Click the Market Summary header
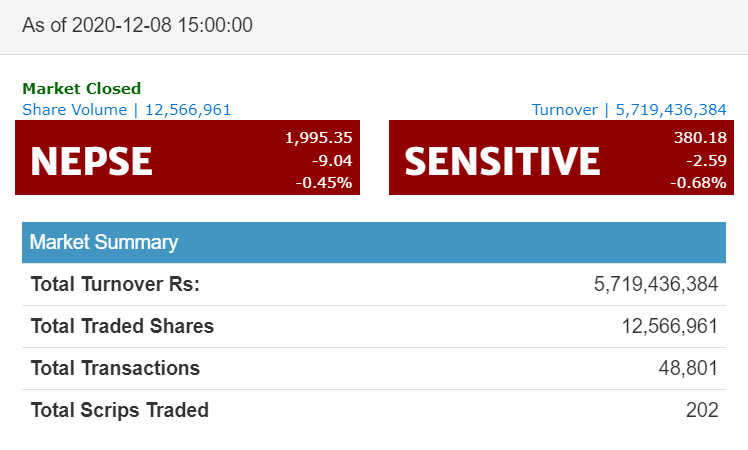Viewport: 748px width, 450px height. pyautogui.click(x=374, y=242)
